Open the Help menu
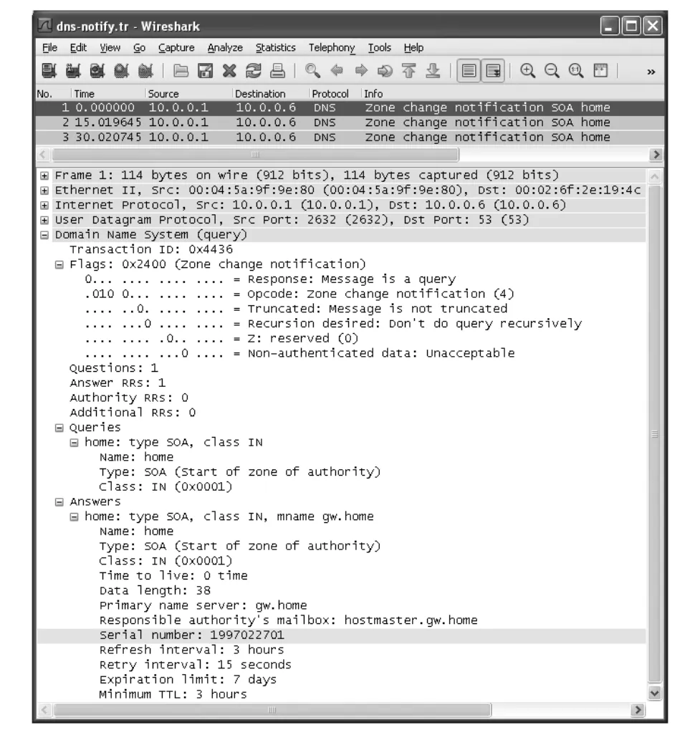This screenshot has width=700, height=735. point(413,47)
